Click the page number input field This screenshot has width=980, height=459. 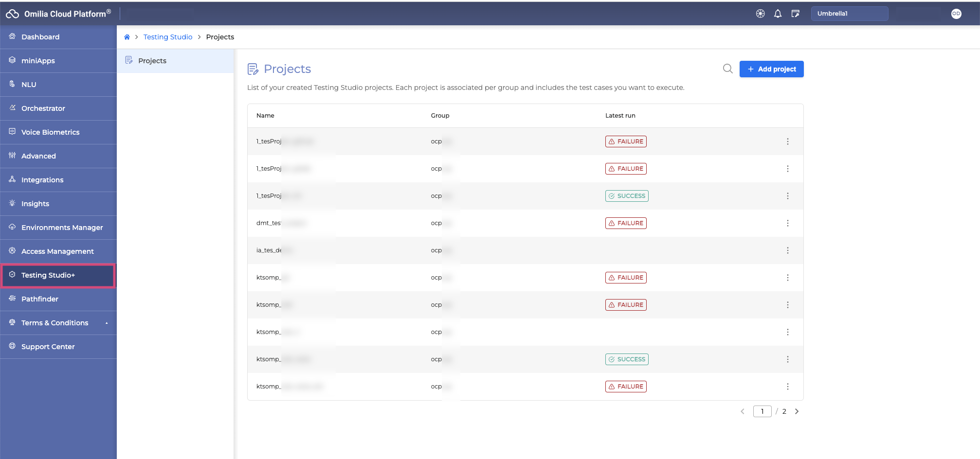762,411
